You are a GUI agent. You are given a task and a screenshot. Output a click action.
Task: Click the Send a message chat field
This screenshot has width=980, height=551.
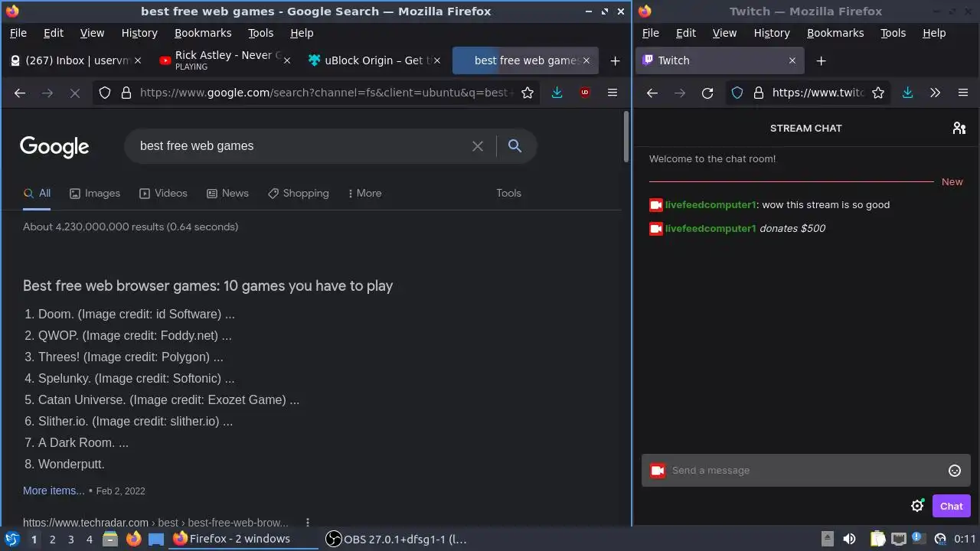[805, 471]
